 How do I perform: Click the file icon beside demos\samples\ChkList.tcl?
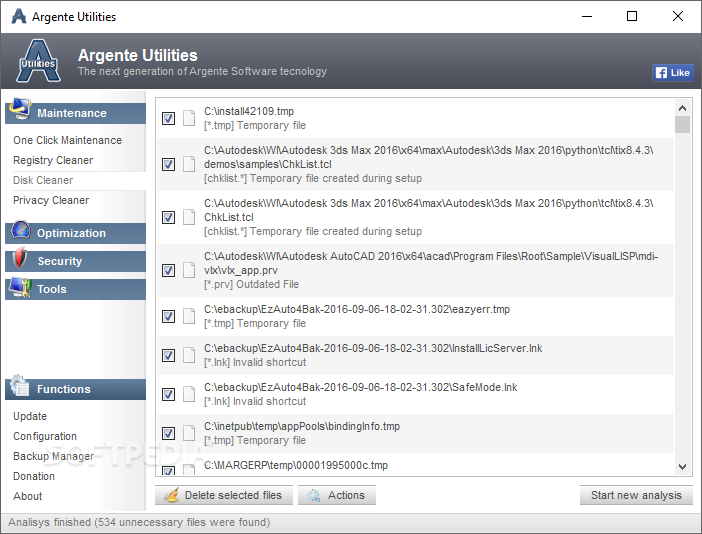pos(189,164)
